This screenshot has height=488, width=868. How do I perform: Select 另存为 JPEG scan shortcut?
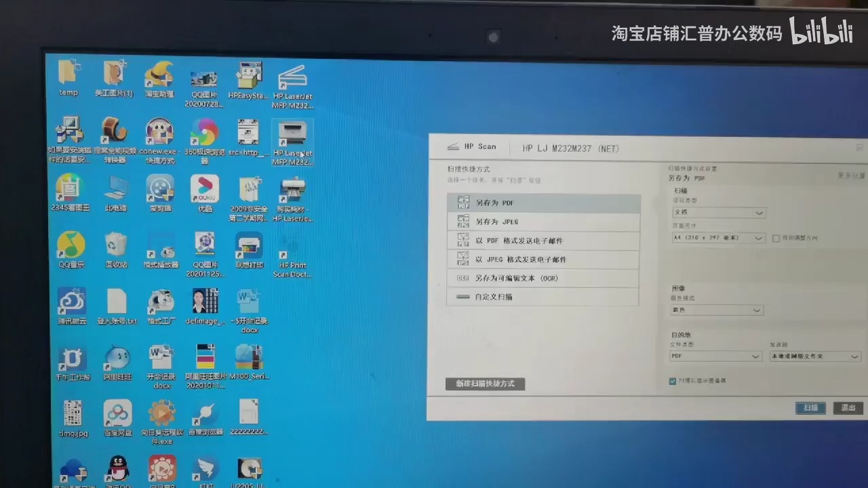[x=543, y=222]
